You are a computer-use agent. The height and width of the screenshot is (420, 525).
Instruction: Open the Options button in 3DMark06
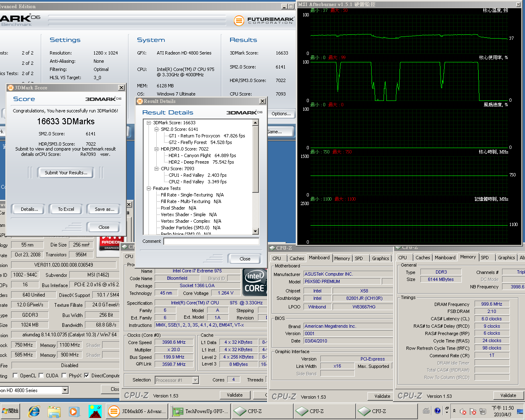click(281, 114)
